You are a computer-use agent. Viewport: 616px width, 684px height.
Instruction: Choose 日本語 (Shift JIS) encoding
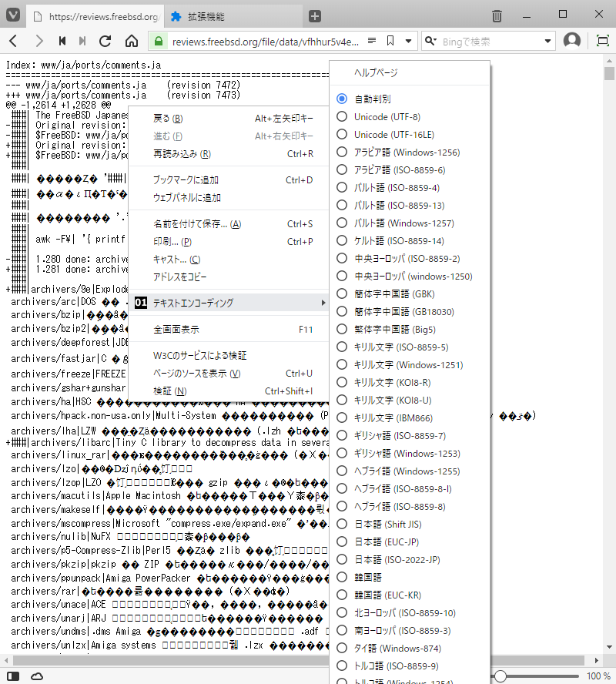point(410,524)
